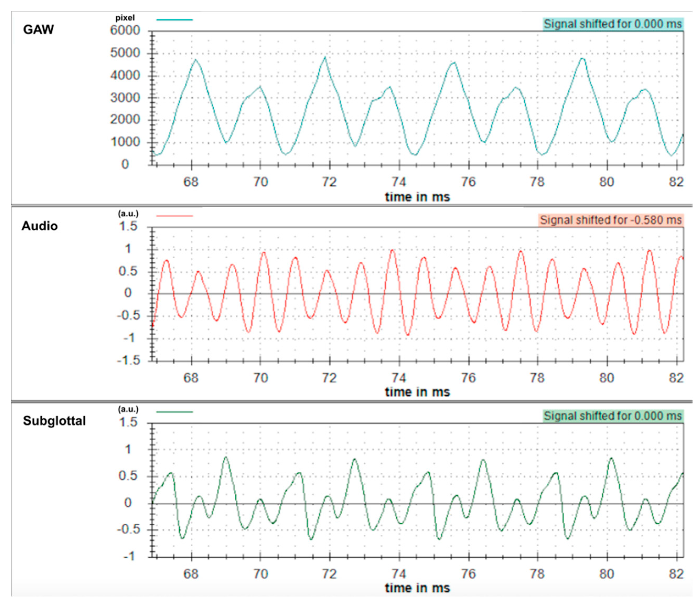Viewport: 700px width, 607px height.
Task: Click the GAW panel title
Action: [x=38, y=29]
